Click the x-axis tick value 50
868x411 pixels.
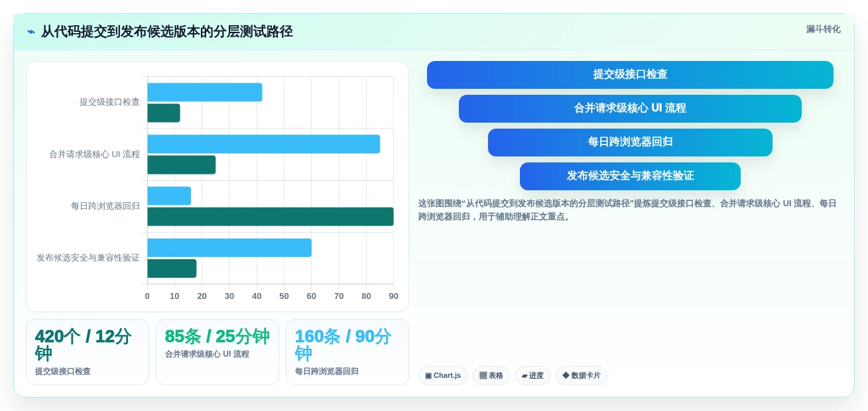pyautogui.click(x=284, y=296)
